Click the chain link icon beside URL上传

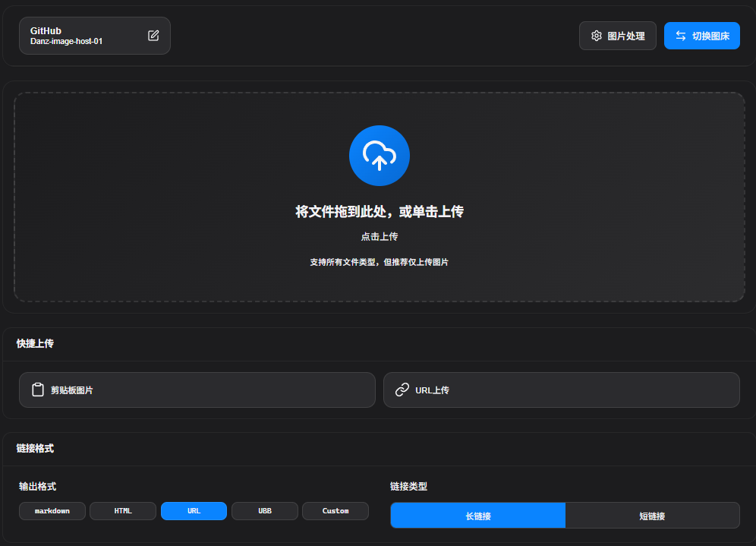click(x=402, y=390)
